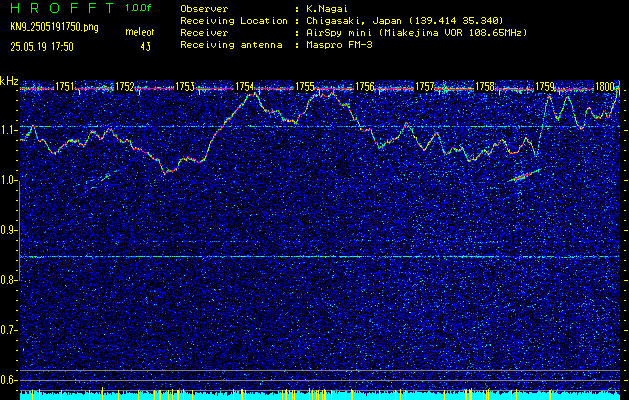Select AirSpy mini receiver description

pos(417,32)
